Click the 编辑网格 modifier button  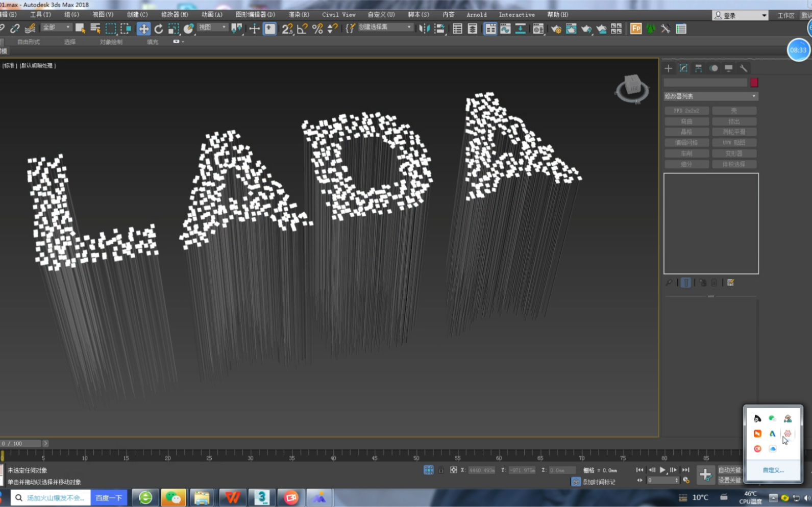[x=686, y=143]
